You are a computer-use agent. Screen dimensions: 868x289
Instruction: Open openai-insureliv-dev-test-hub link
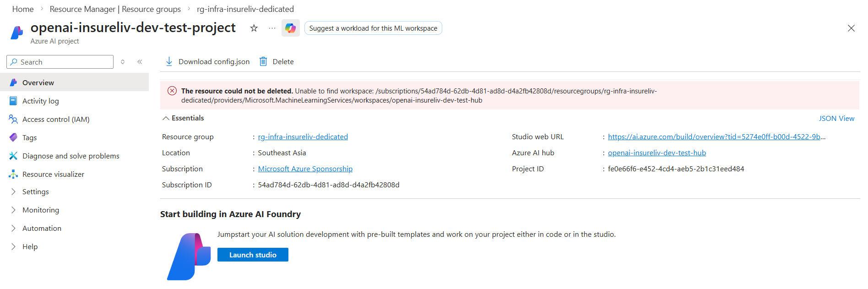point(657,153)
